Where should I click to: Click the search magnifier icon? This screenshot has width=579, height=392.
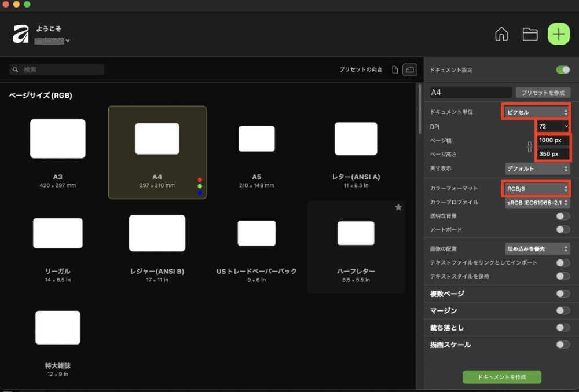(x=15, y=69)
